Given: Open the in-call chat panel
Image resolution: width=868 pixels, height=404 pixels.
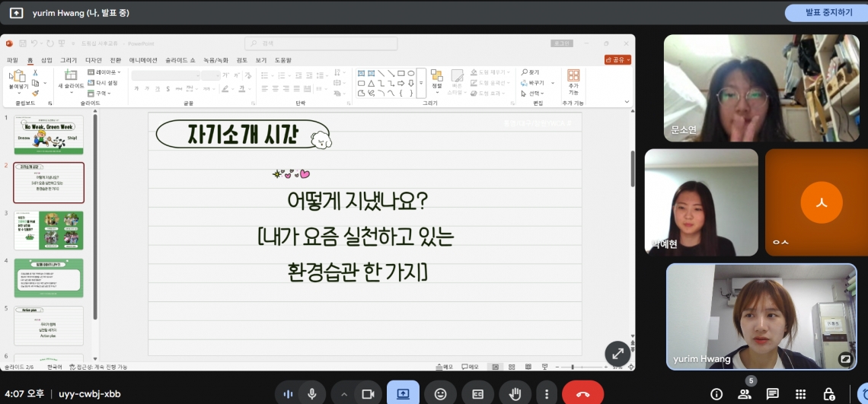Looking at the screenshot, I should coord(773,394).
